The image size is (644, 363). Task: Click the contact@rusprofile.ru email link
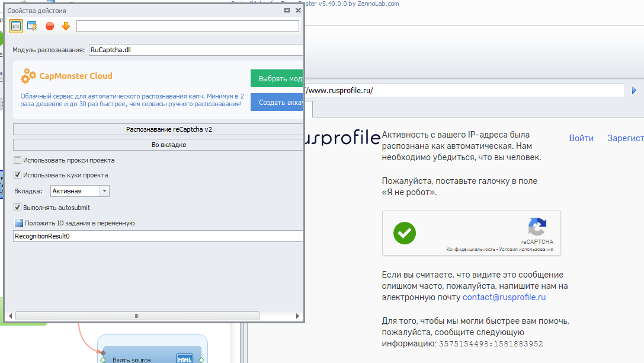[504, 297]
